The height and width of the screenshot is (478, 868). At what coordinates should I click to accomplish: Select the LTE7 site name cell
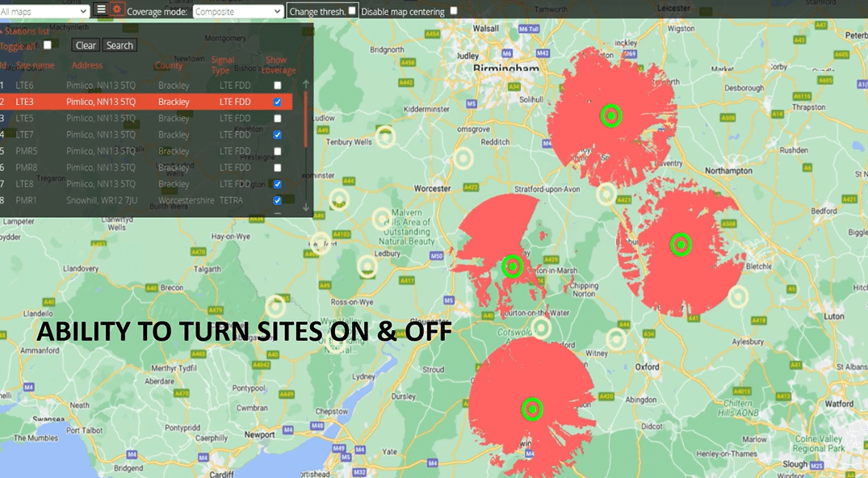pos(24,135)
